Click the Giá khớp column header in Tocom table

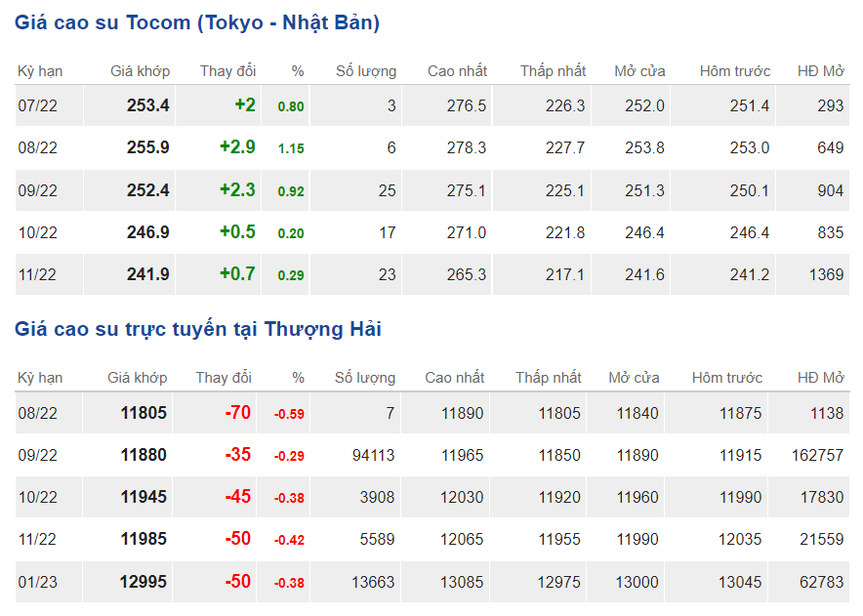(140, 71)
